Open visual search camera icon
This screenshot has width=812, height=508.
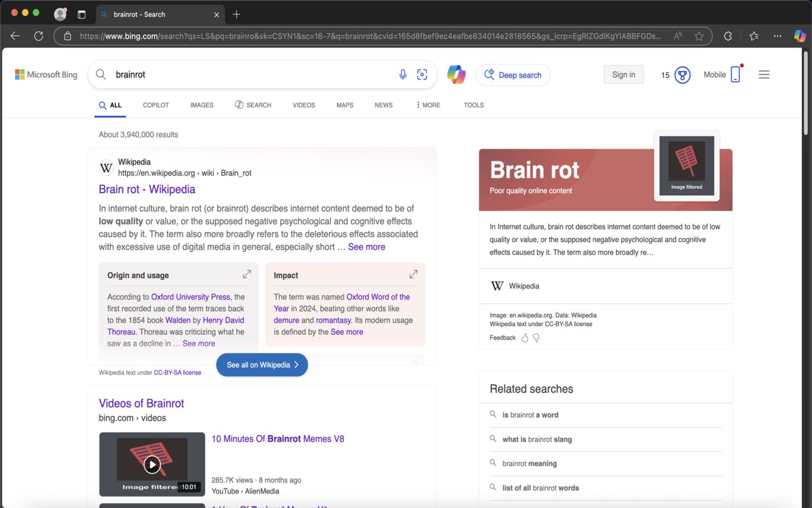422,74
